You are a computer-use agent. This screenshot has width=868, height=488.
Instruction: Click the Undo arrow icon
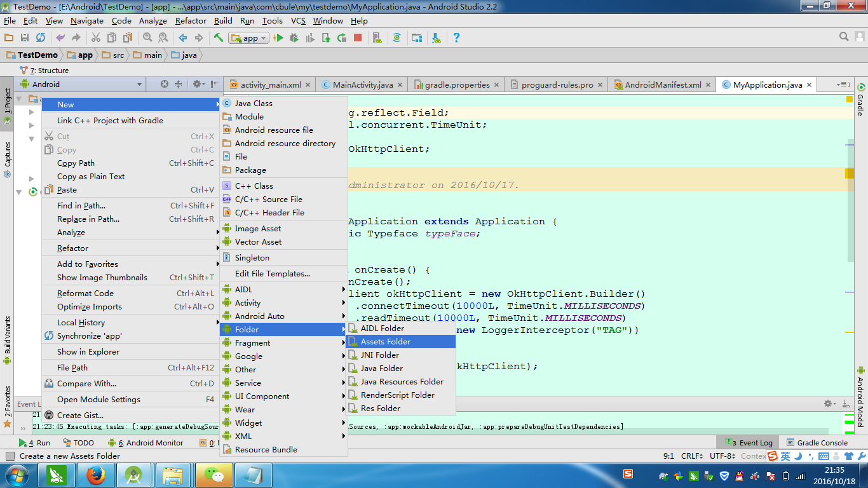[60, 38]
